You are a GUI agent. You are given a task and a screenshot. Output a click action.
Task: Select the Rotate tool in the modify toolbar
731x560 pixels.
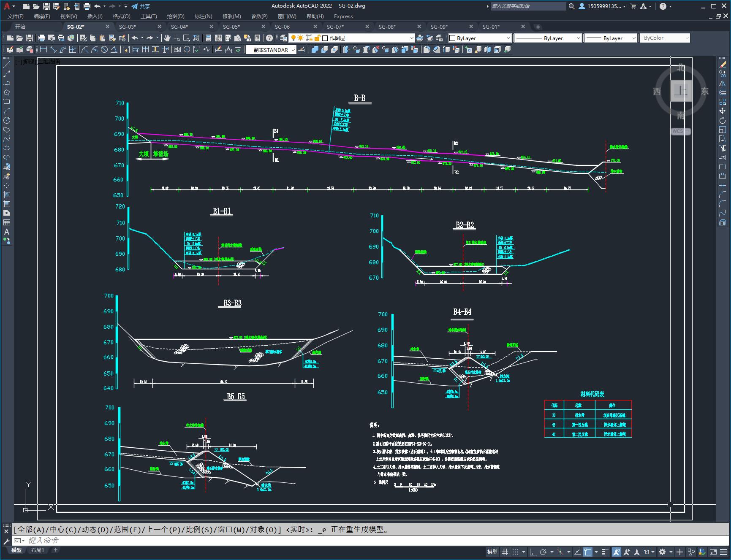[723, 120]
